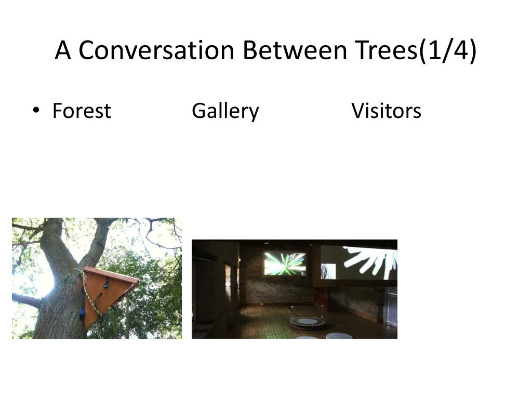The height and width of the screenshot is (399, 532).
Task: Click the small white projected square in gallery
Action: [328, 271]
